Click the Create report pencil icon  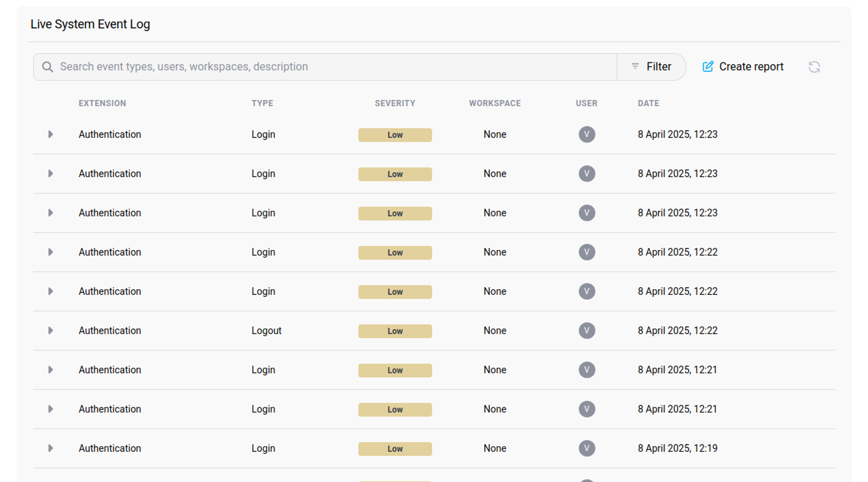[708, 66]
